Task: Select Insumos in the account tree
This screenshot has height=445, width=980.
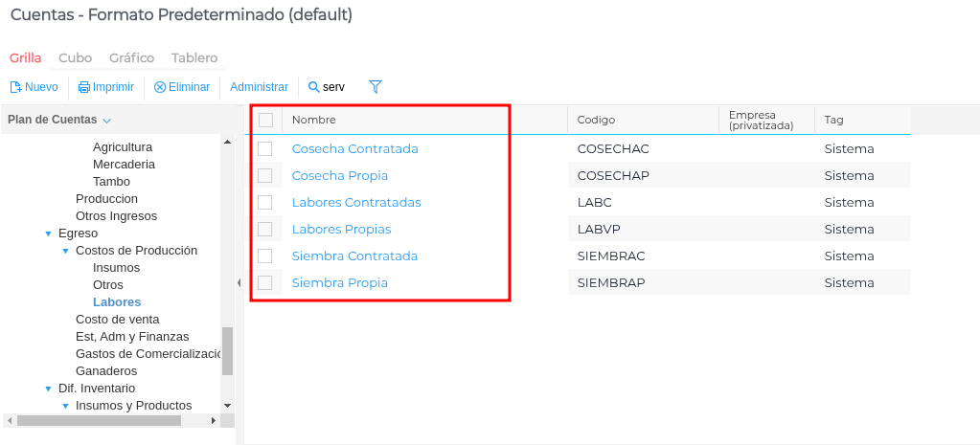Action: click(116, 268)
